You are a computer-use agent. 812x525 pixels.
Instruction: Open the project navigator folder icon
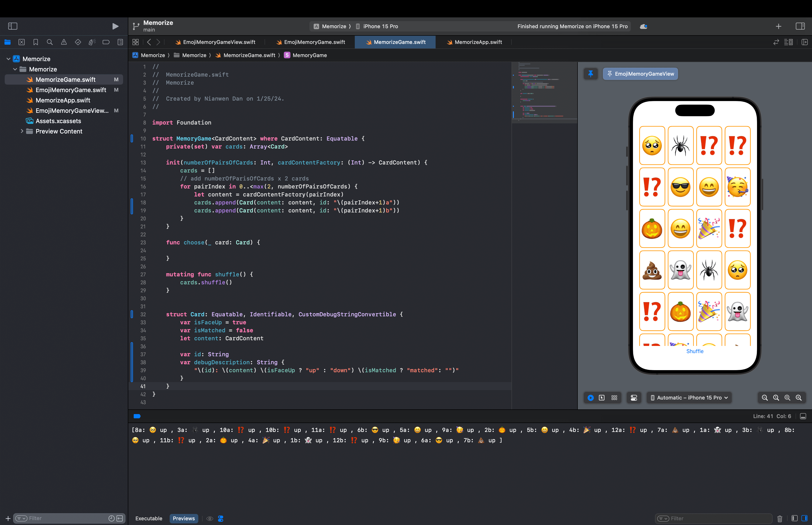[8, 42]
